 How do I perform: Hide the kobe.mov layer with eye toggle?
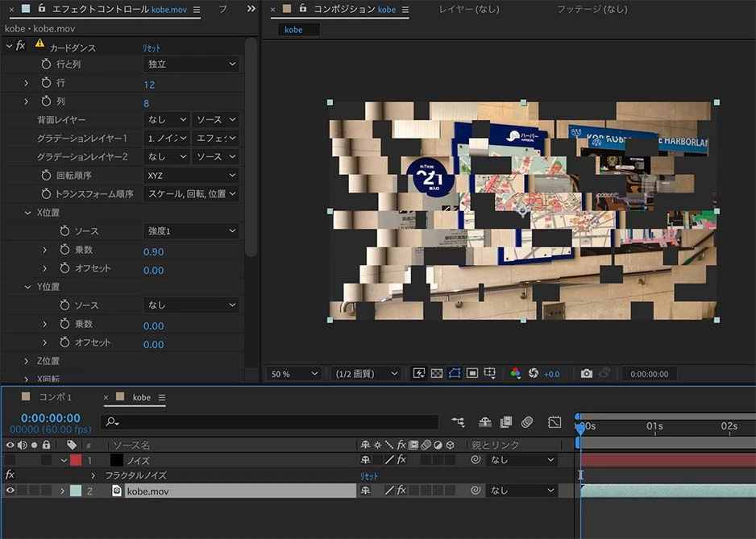[10, 490]
